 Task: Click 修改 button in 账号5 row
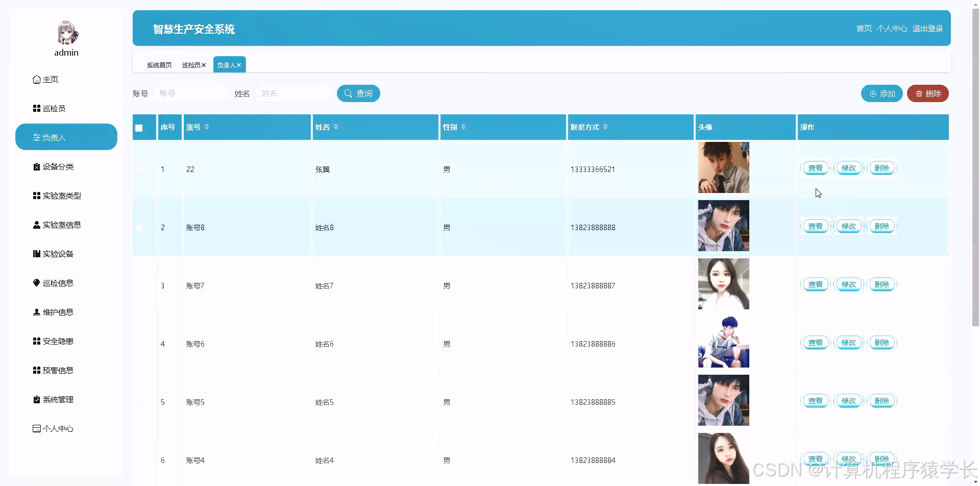point(848,401)
